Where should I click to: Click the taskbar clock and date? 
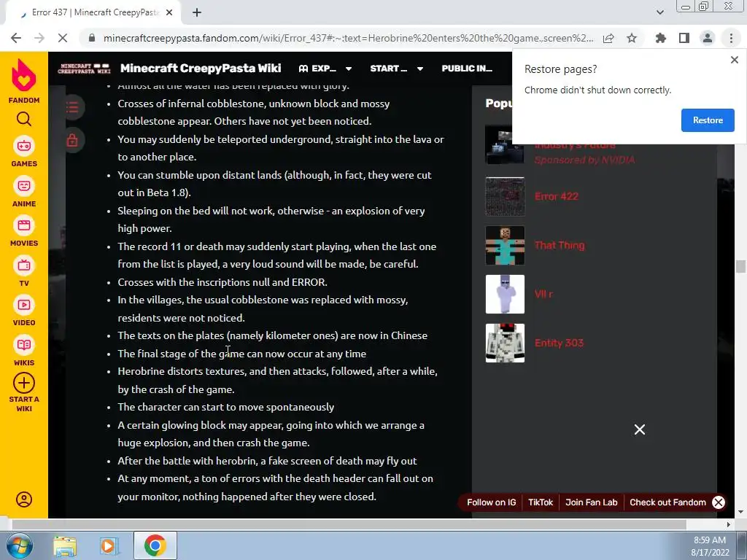click(710, 546)
